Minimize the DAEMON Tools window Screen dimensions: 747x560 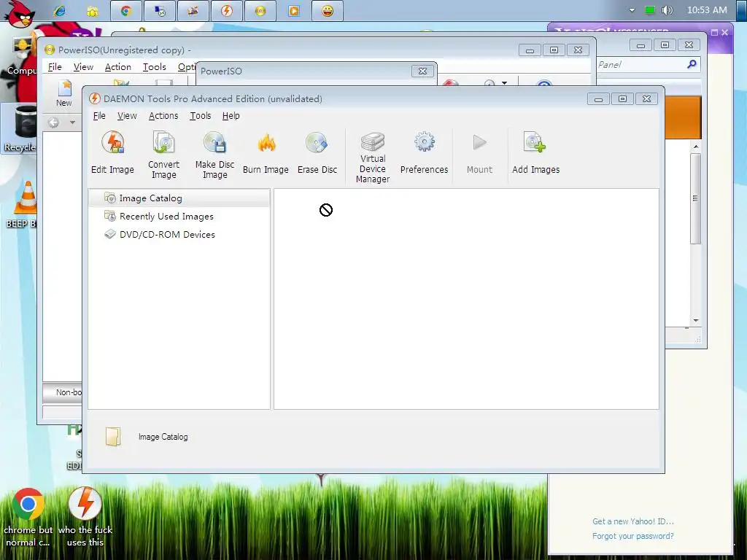tap(598, 99)
